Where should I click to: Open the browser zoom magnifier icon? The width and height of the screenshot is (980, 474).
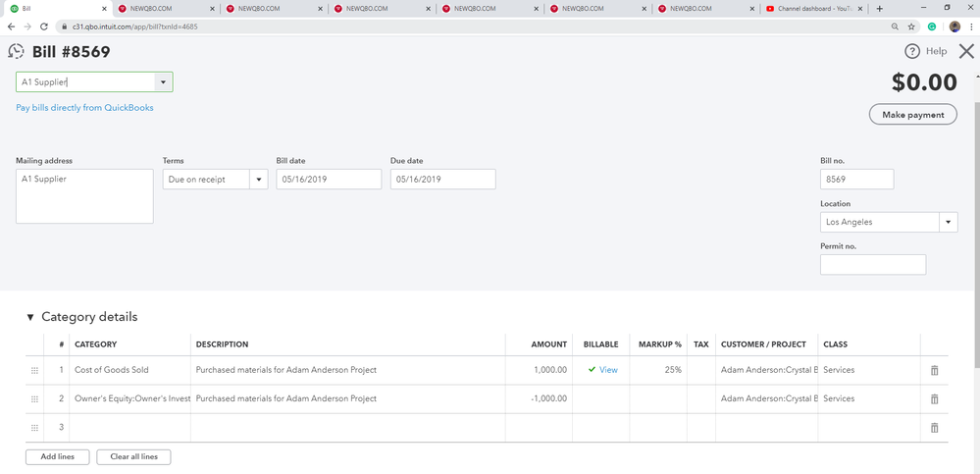click(x=895, y=26)
